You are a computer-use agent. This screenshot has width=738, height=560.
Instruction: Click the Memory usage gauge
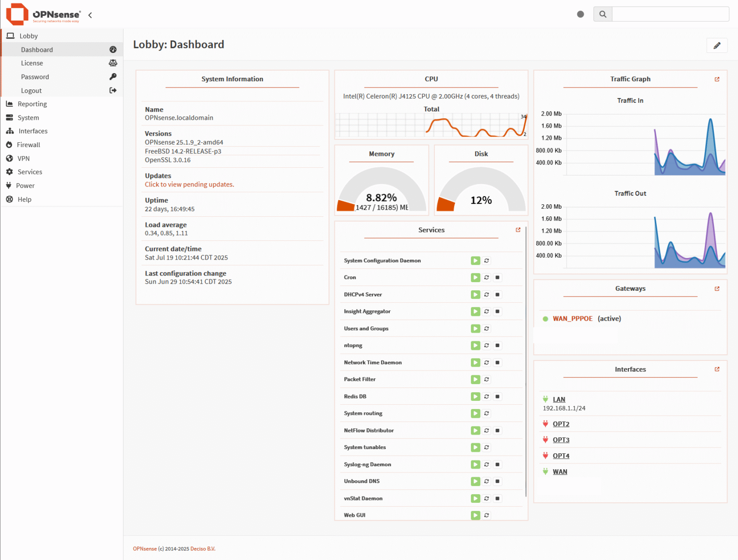[x=381, y=190]
